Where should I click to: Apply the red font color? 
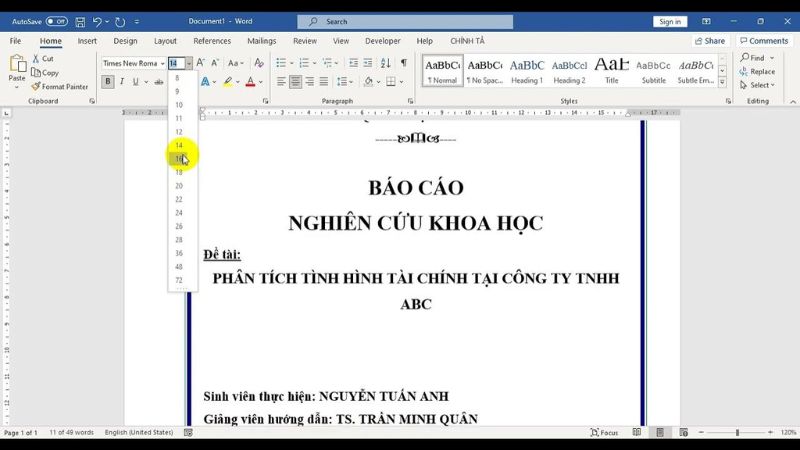click(251, 82)
